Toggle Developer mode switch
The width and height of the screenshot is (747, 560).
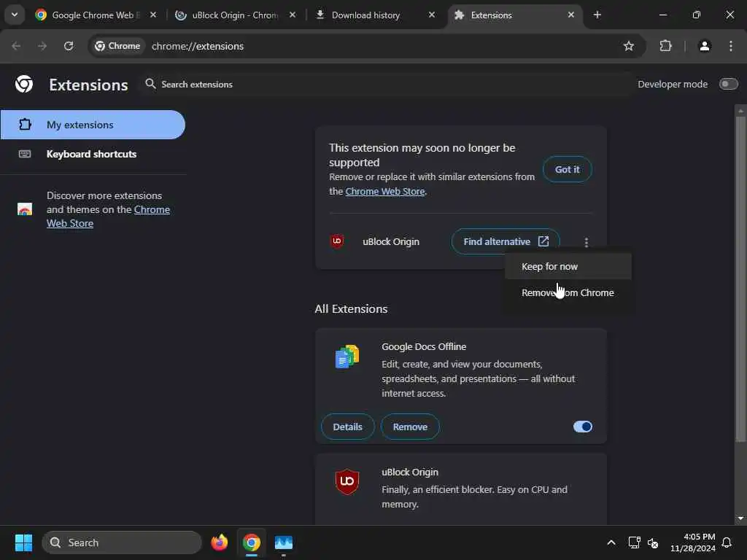pos(728,85)
